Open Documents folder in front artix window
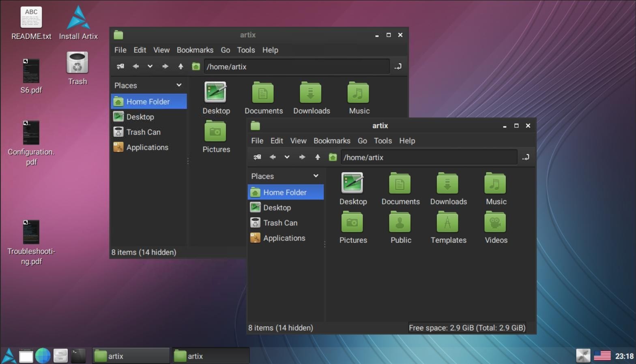Image resolution: width=636 pixels, height=364 pixels. click(400, 189)
